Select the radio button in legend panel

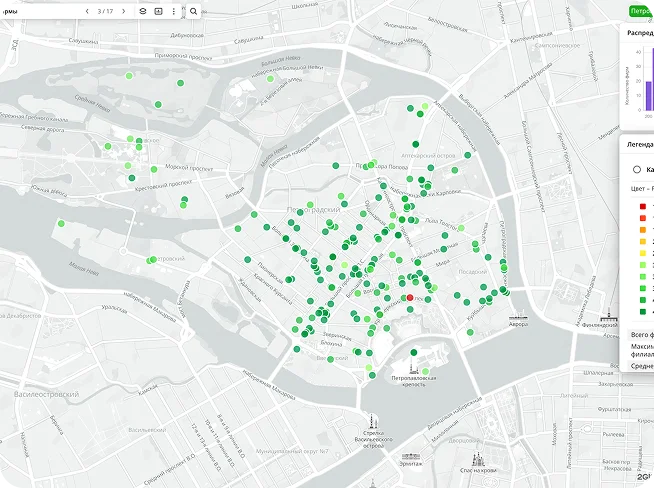637,169
